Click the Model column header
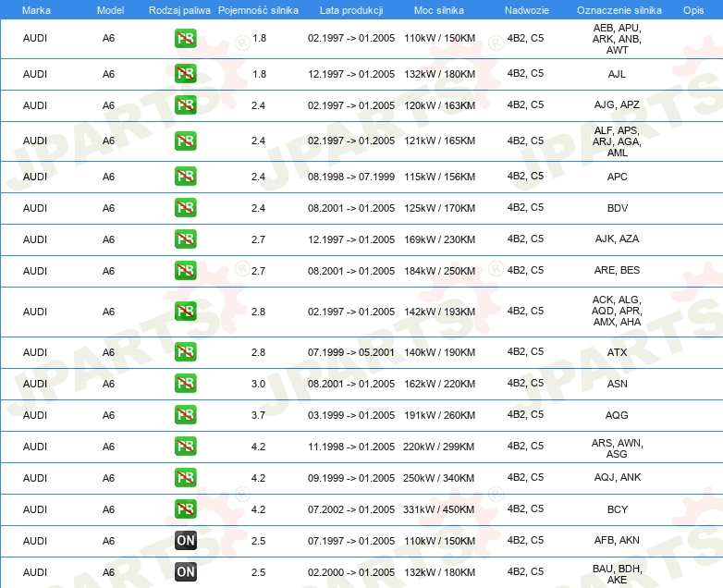Screen dimensions: 723x588 pos(110,10)
